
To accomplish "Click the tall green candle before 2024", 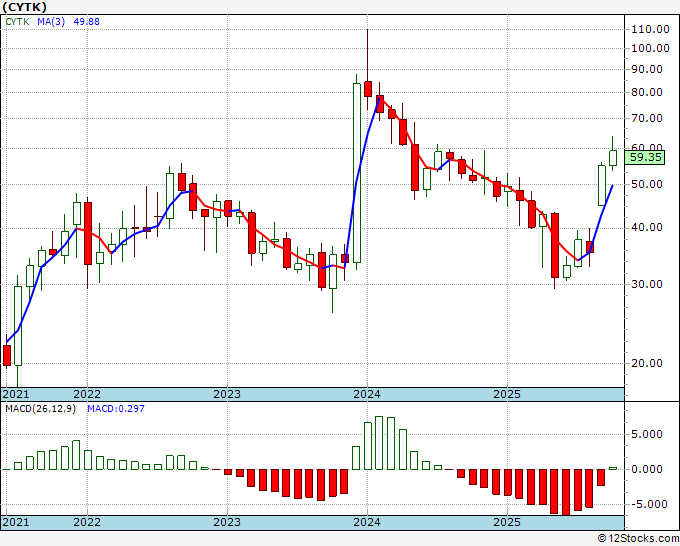I will [357, 172].
